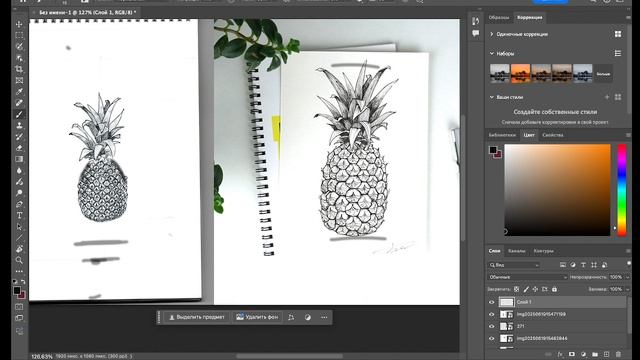
Task: Toggle lock transparent pixels
Action: pyautogui.click(x=516, y=289)
